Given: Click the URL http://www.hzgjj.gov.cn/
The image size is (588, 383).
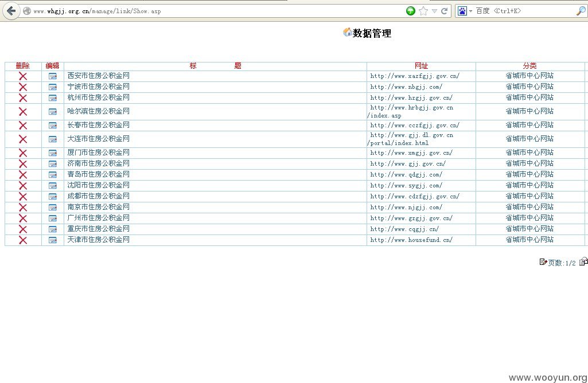Looking at the screenshot, I should pyautogui.click(x=411, y=98).
